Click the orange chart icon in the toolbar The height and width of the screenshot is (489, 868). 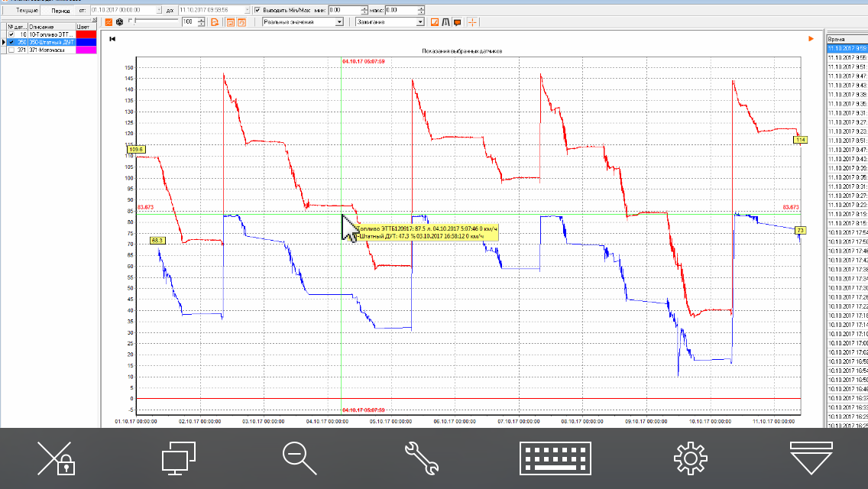[435, 22]
